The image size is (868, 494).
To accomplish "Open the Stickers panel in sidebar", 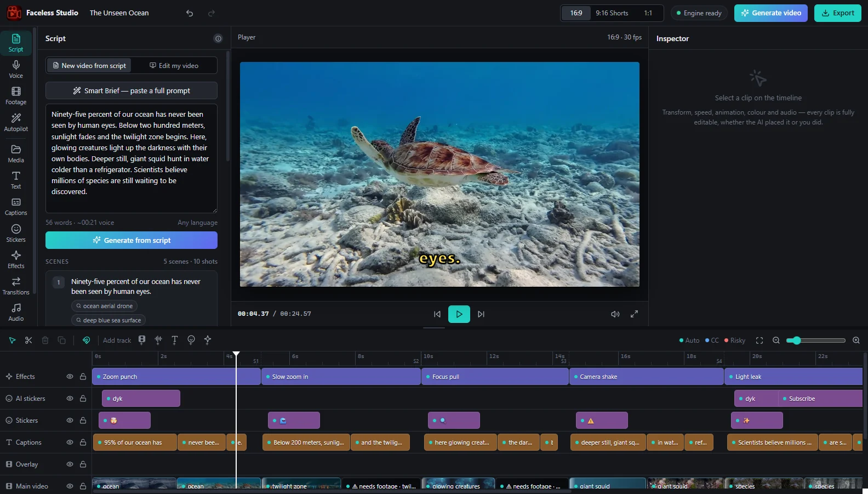I will pos(16,234).
